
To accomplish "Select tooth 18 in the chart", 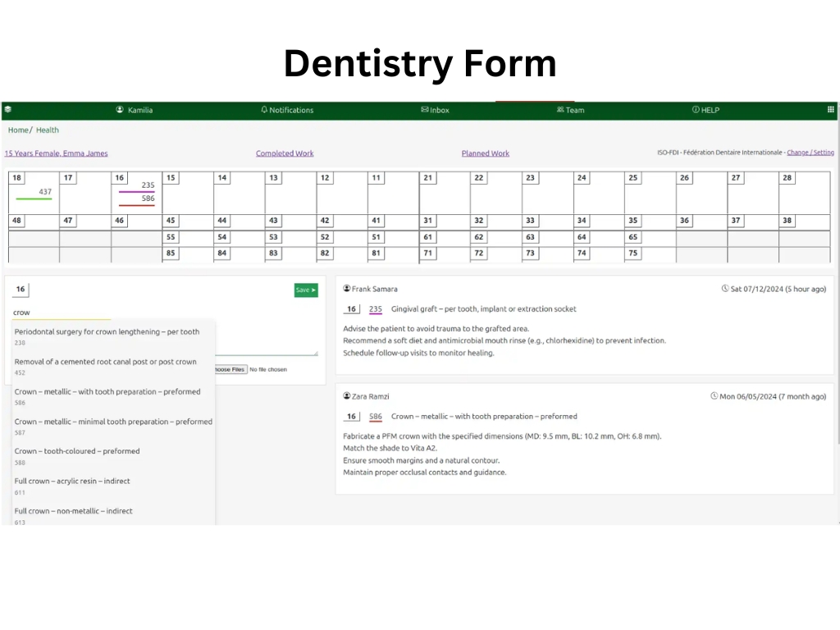I will point(16,177).
